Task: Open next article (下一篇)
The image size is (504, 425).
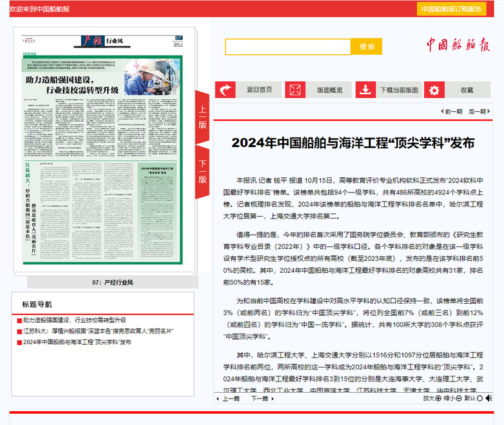Action: (259, 398)
